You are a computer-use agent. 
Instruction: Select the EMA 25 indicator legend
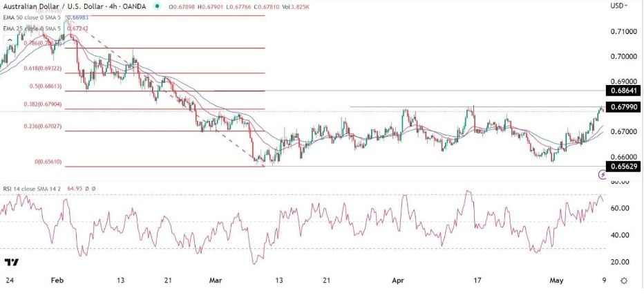[30, 28]
